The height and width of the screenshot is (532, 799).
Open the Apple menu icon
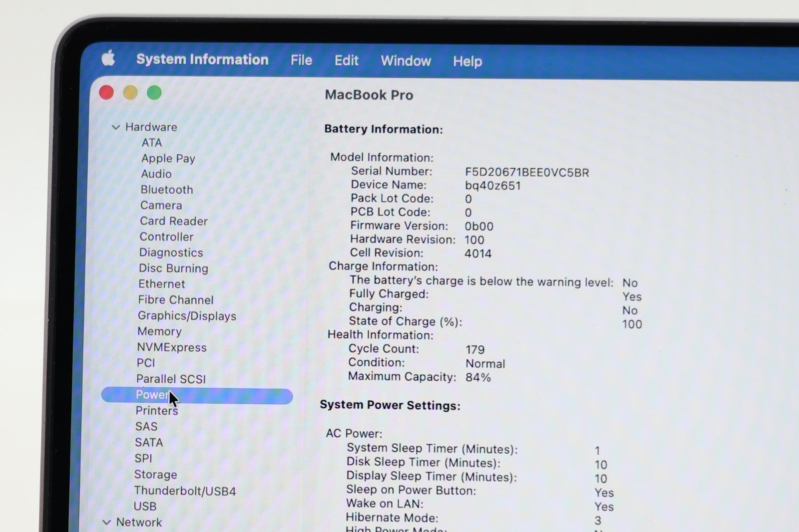(108, 58)
